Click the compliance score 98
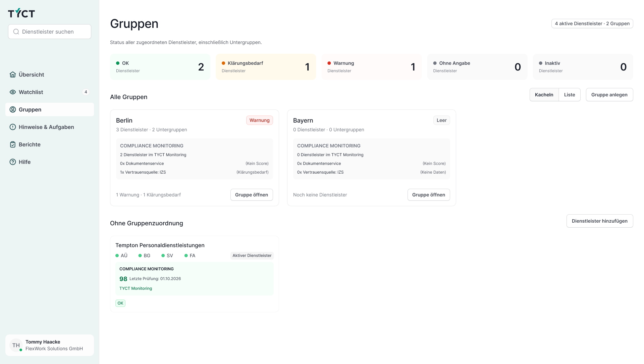Image resolution: width=644 pixels, height=364 pixels. 123,279
